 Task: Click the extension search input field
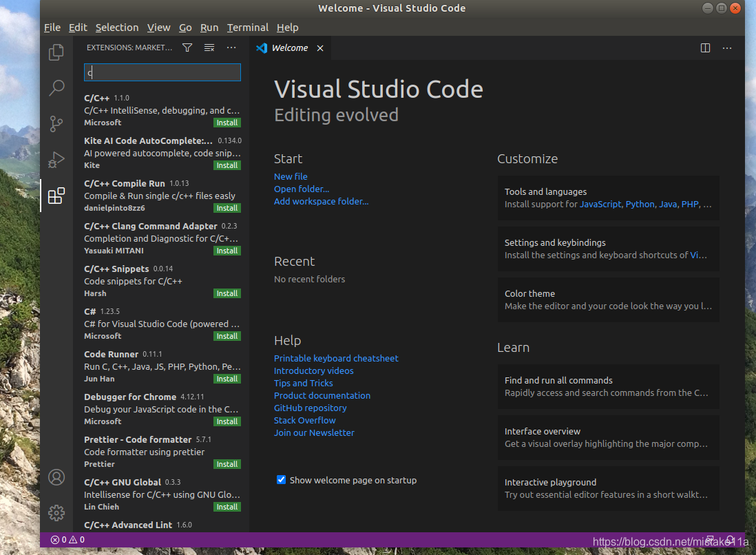(x=162, y=72)
